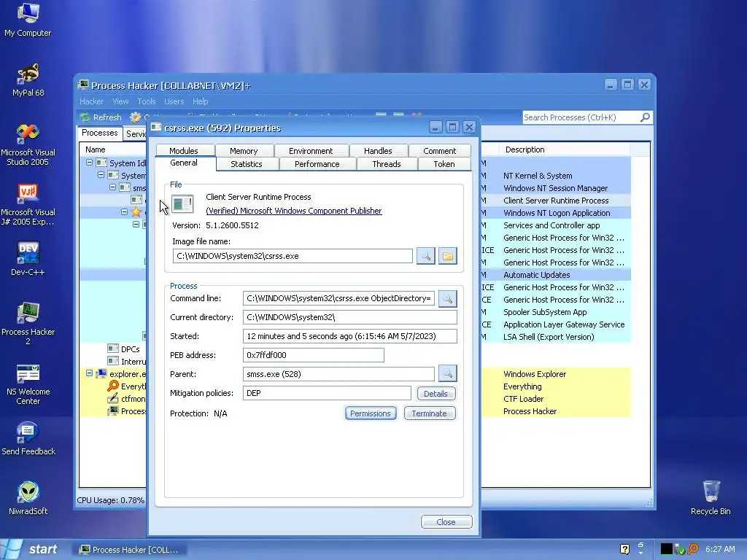Open the Hacker menu

91,101
